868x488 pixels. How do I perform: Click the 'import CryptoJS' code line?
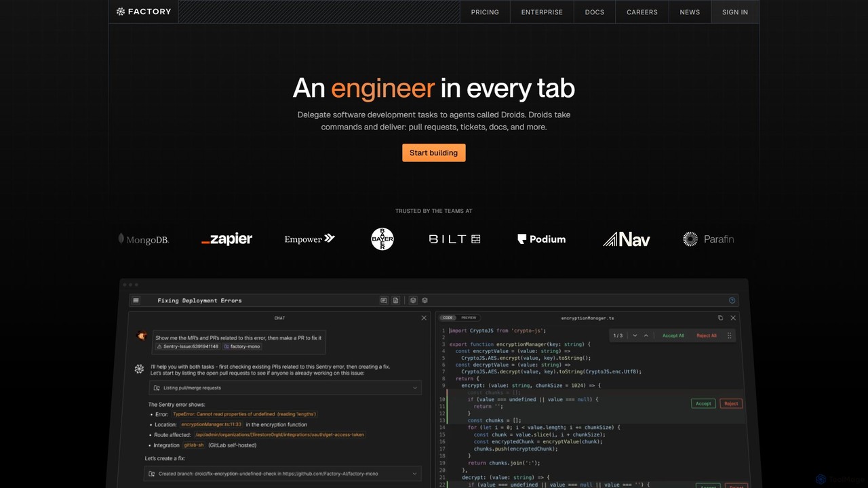point(497,331)
